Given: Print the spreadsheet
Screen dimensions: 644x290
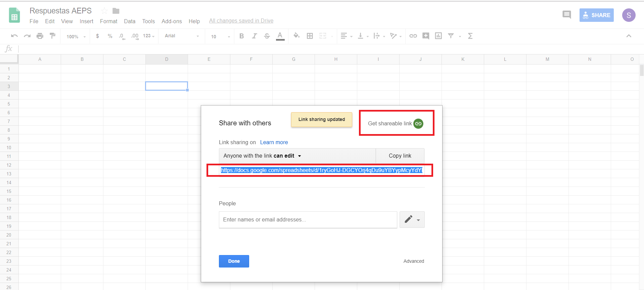Looking at the screenshot, I should (x=40, y=36).
